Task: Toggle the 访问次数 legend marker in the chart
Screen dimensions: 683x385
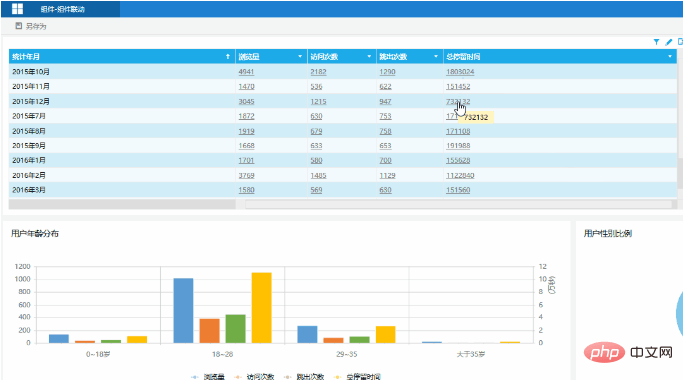Action: [237, 377]
